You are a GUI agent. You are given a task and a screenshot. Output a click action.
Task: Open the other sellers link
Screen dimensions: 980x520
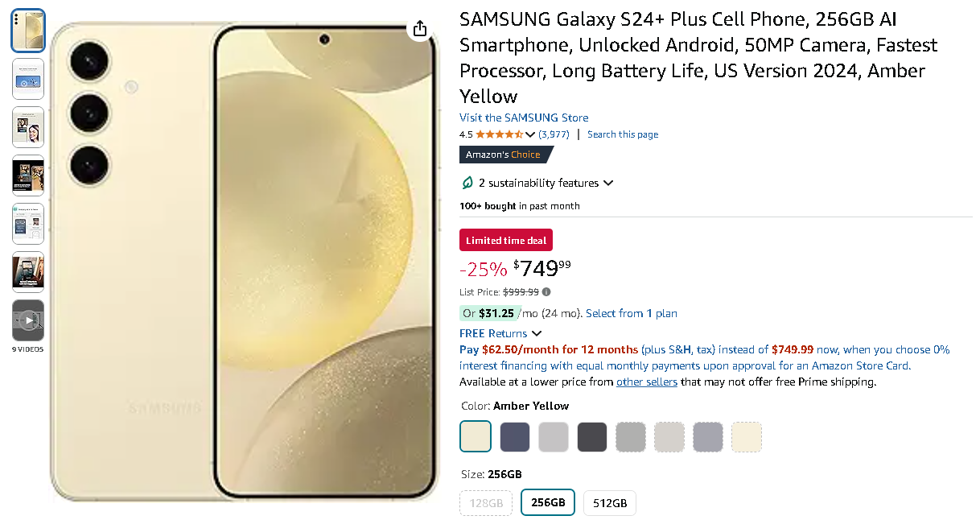coord(646,382)
